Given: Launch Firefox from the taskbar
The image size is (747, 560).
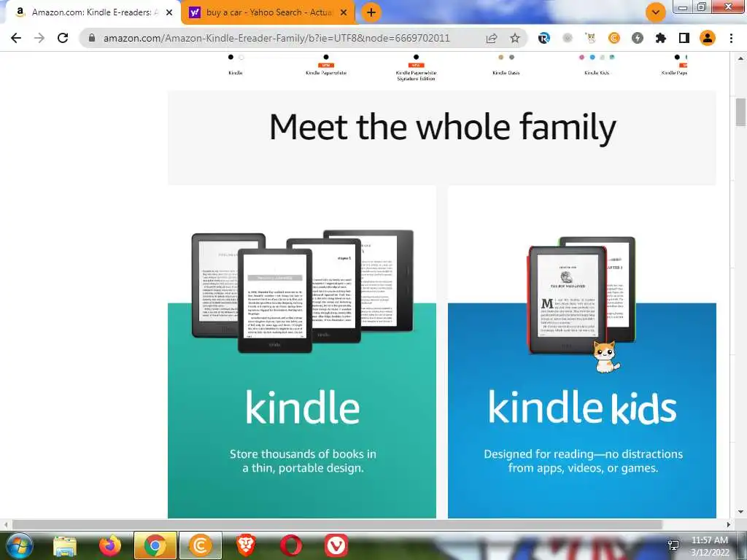Looking at the screenshot, I should point(110,545).
